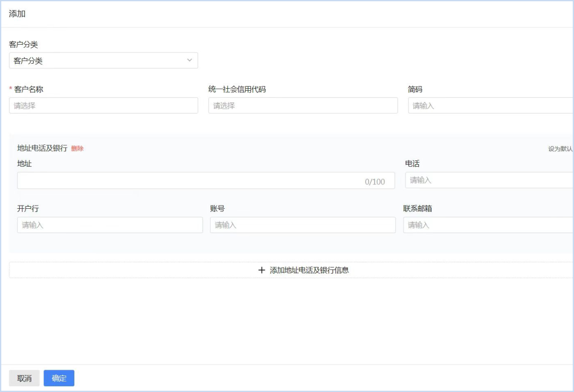Expand the 客户分类 chevron arrow
Image resolution: width=574 pixels, height=392 pixels.
click(x=189, y=60)
